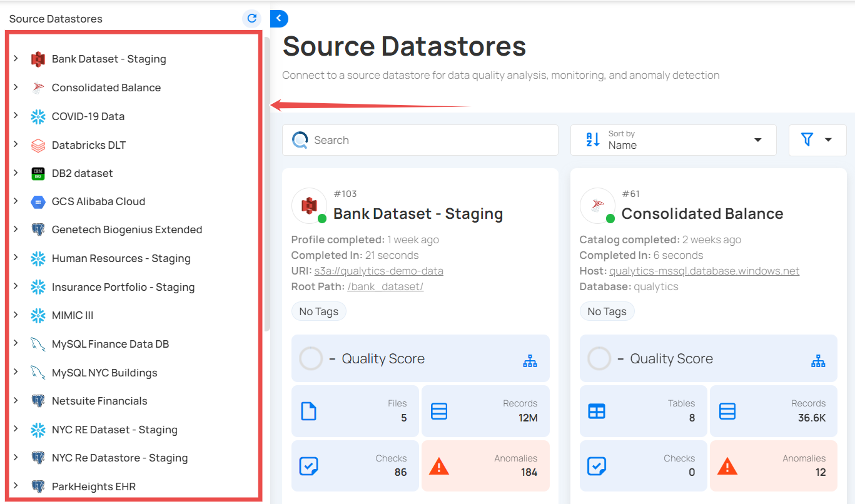Click the search magnifier icon
This screenshot has width=855, height=504.
[x=300, y=140]
